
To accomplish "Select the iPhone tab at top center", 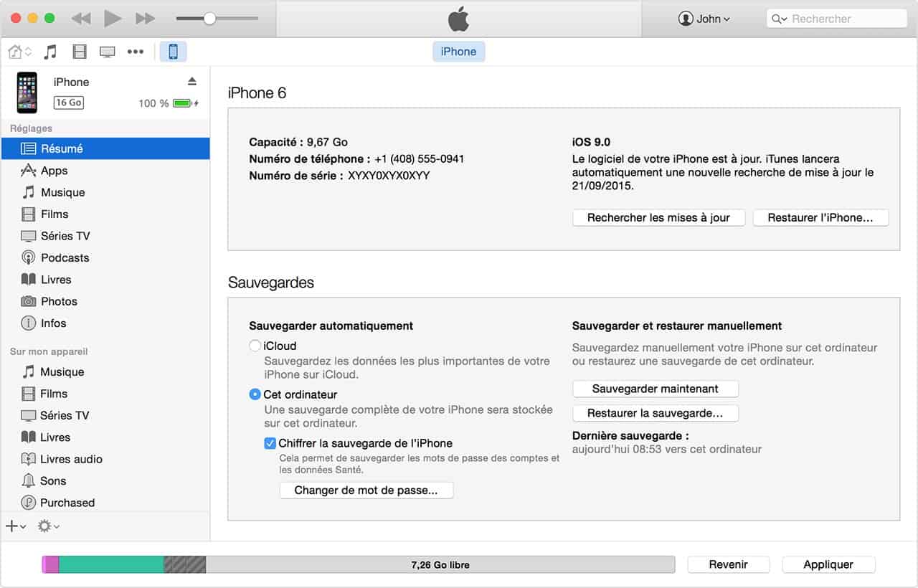I will [458, 52].
